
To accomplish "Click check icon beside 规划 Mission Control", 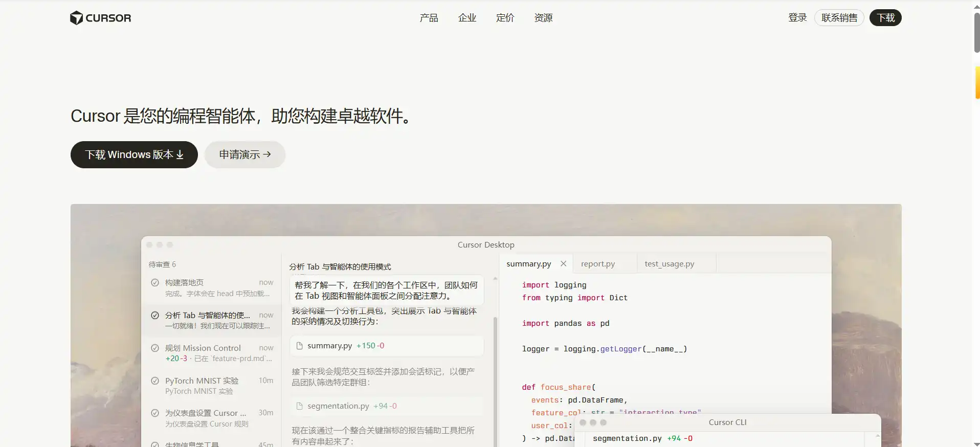I will (155, 348).
